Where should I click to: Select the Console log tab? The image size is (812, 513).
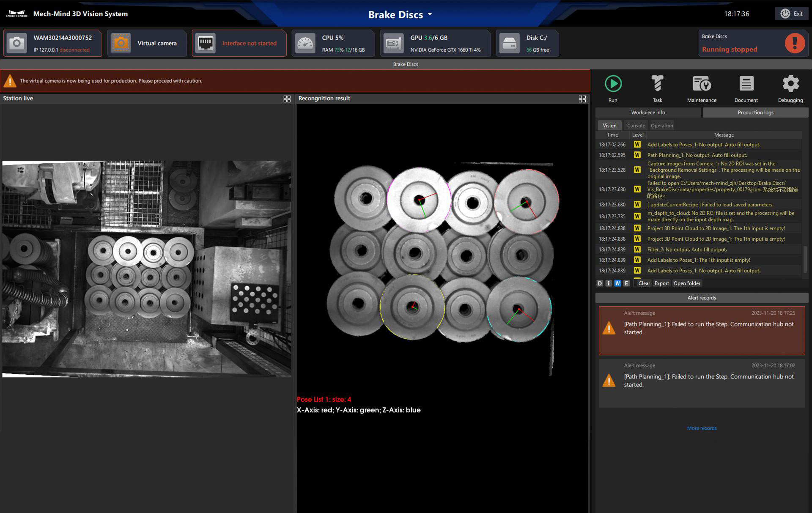[x=636, y=126]
